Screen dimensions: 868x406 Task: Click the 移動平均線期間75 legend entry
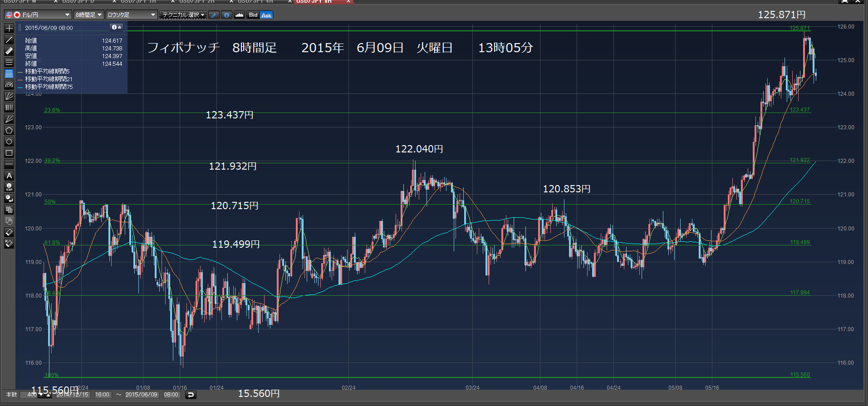click(x=49, y=87)
